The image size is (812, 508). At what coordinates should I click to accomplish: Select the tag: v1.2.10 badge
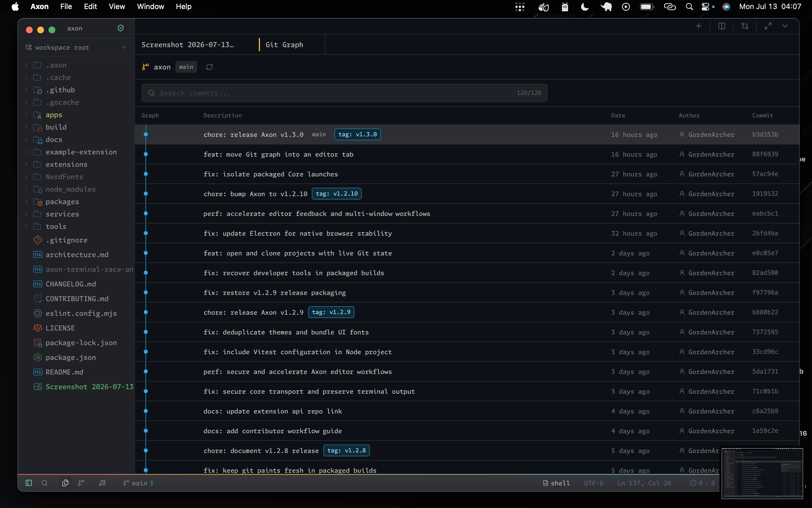pos(337,194)
